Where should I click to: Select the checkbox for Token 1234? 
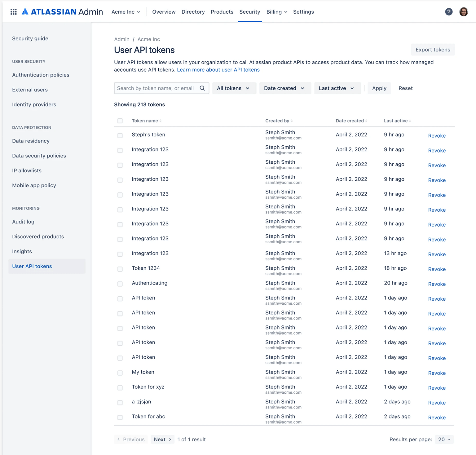pos(120,269)
